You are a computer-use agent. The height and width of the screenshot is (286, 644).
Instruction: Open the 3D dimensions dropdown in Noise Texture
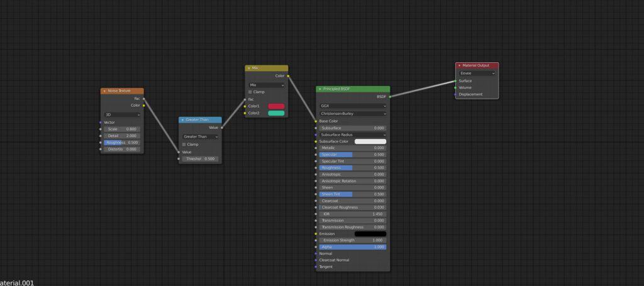122,115
